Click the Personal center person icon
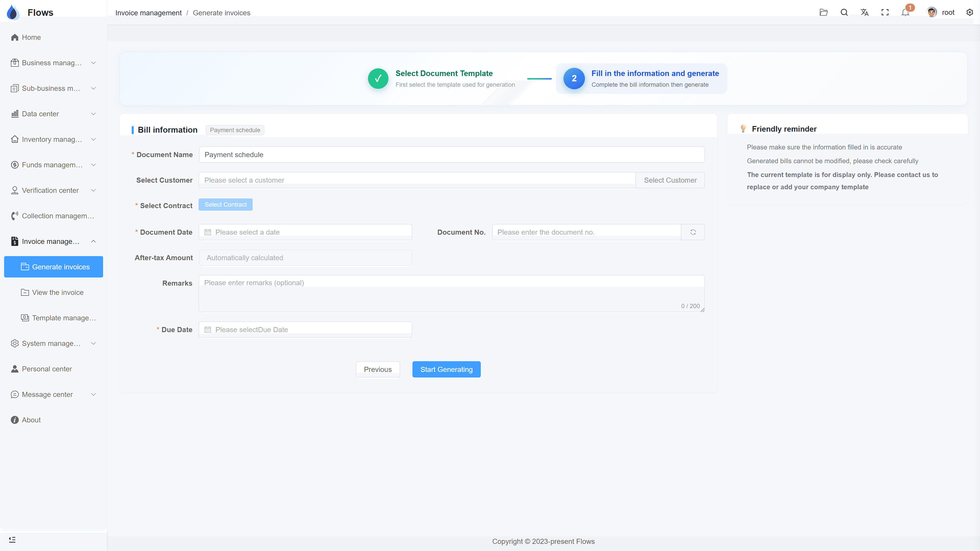Viewport: 980px width, 551px height. click(x=15, y=369)
